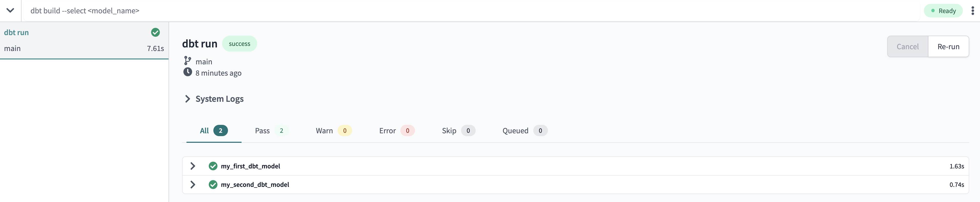Expand my_first_dbt_model result row
This screenshot has height=202, width=980.
pos(193,166)
